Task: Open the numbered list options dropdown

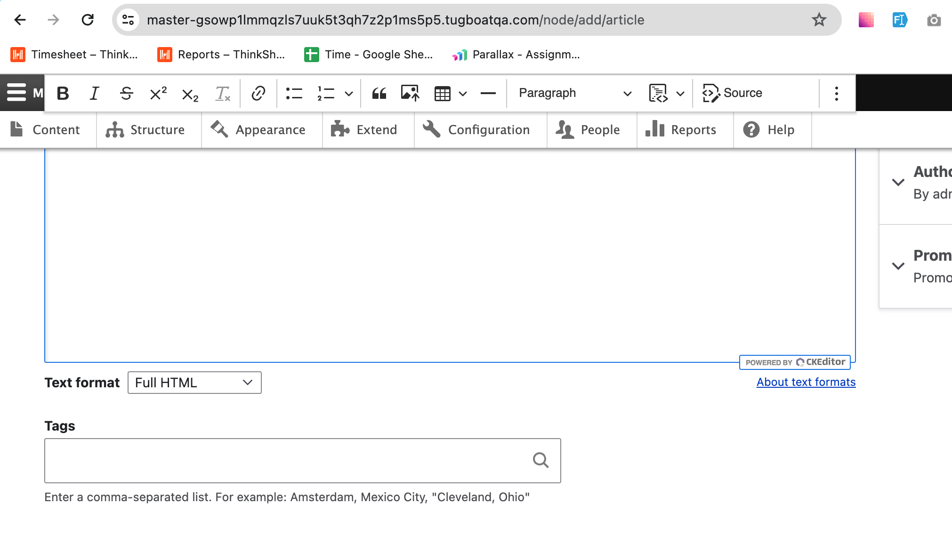Action: 348,93
